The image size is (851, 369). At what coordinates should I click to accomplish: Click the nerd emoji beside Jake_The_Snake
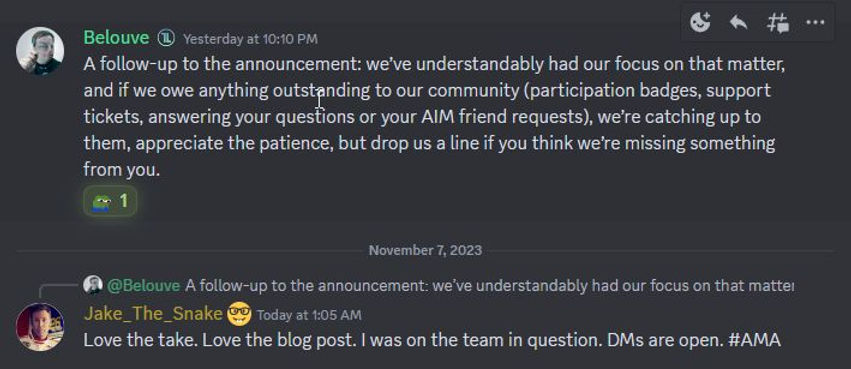(x=239, y=314)
